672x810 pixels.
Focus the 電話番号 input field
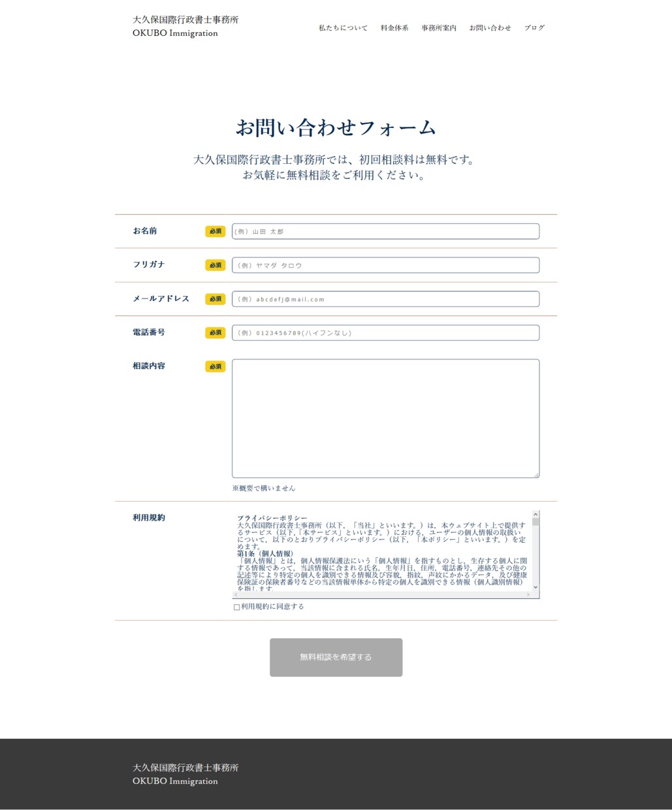tap(385, 333)
